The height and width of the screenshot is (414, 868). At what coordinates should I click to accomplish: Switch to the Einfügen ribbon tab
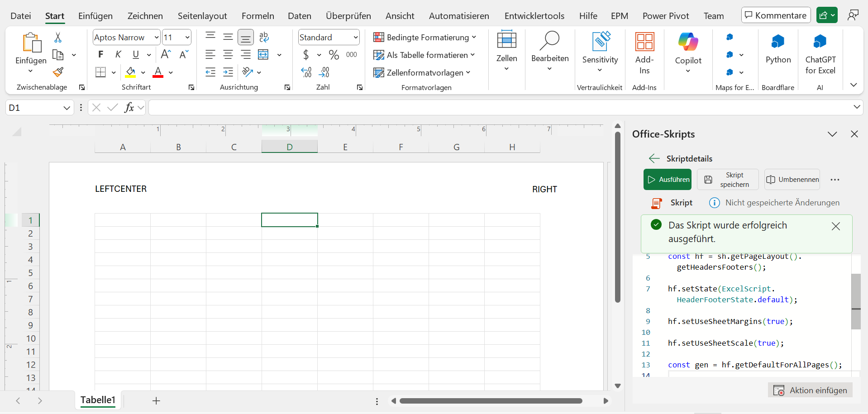pyautogui.click(x=95, y=16)
